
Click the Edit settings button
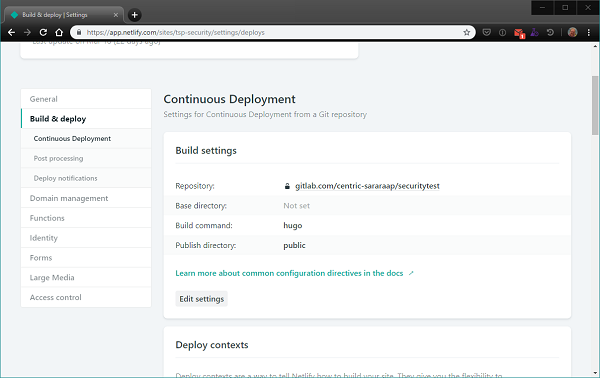click(x=202, y=299)
